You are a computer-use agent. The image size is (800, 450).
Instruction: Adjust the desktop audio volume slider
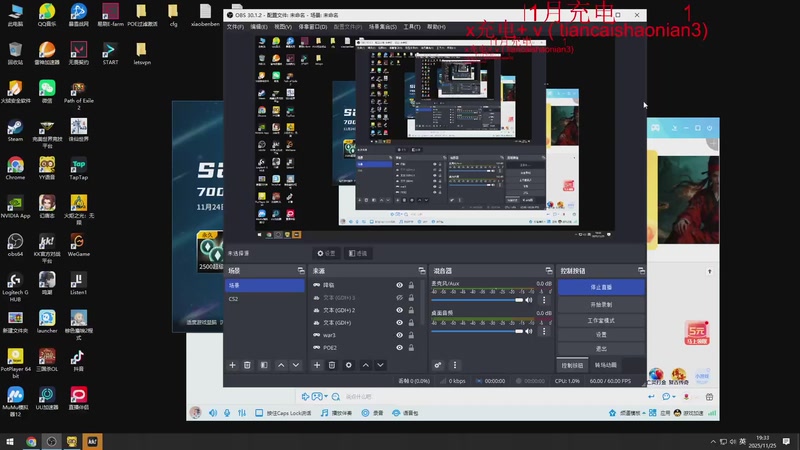point(477,331)
